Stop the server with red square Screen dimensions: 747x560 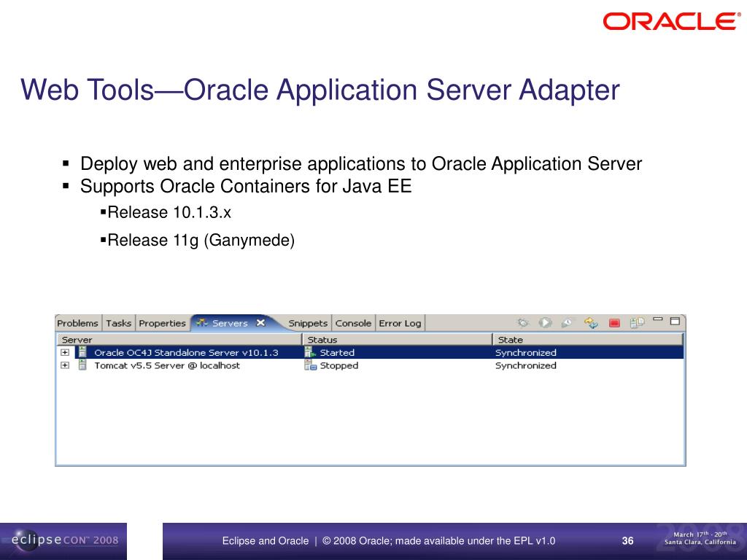coord(614,323)
